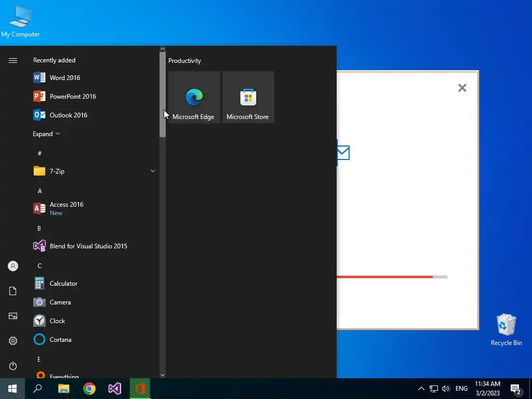Open the volume speaker icon
532x399 pixels.
(446, 389)
